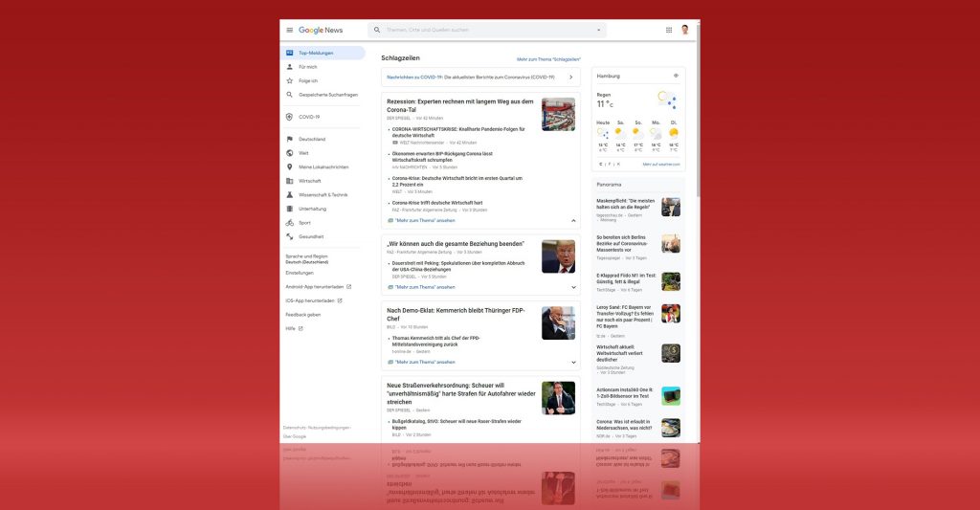Open Panorama story E-Klapprad Fiido M1 im Test
980x510 pixels.
click(x=626, y=278)
